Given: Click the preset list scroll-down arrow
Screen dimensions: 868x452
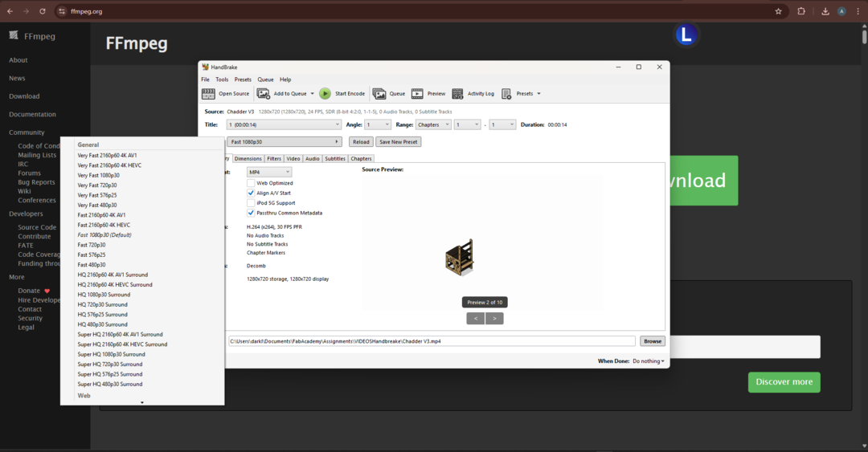Looking at the screenshot, I should 142,403.
